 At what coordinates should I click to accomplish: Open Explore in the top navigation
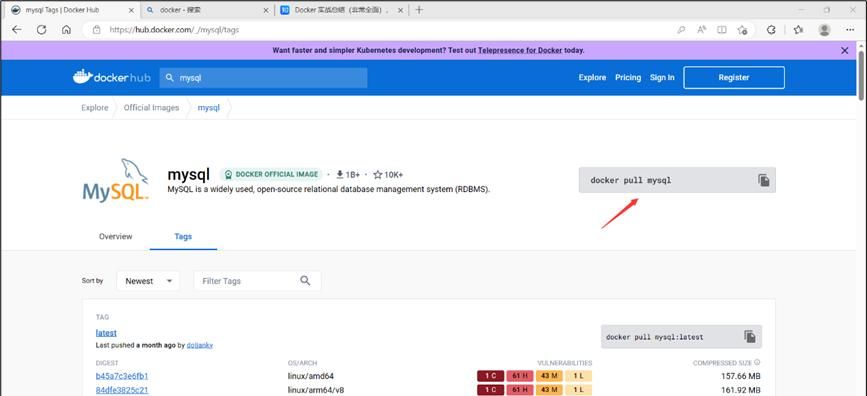[592, 77]
